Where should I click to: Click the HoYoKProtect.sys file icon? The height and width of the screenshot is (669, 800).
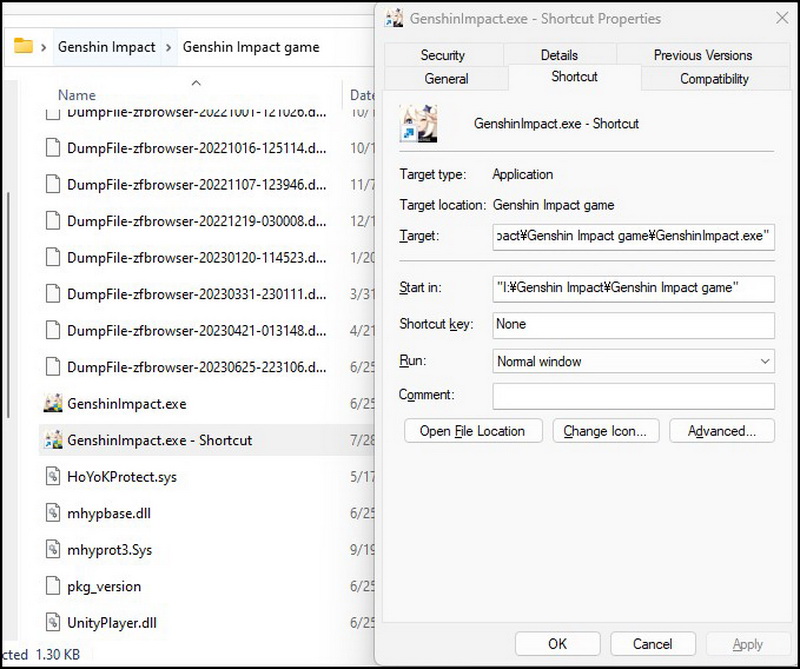click(53, 476)
